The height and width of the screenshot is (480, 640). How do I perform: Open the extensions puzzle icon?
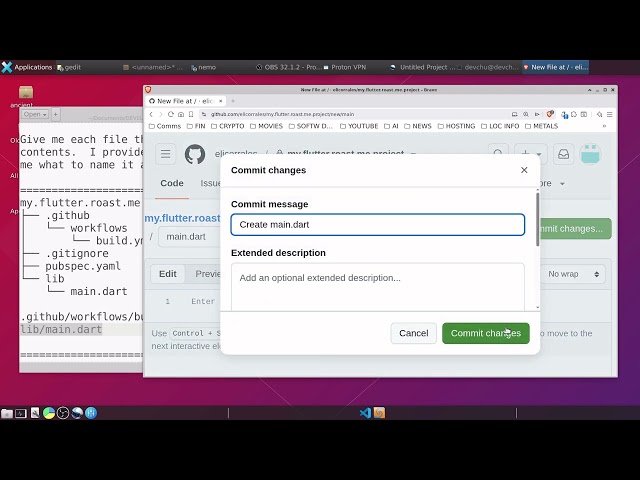click(574, 114)
